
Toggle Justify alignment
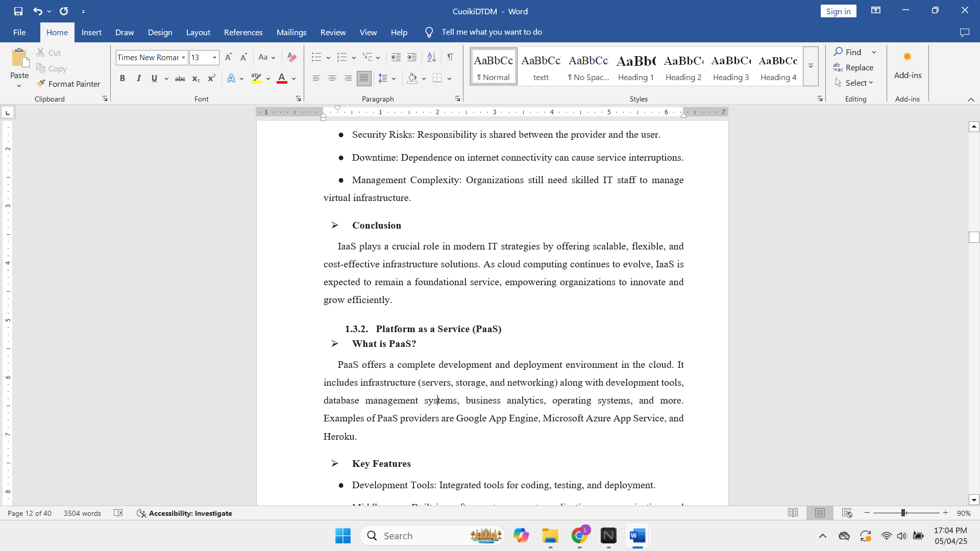[x=364, y=79]
